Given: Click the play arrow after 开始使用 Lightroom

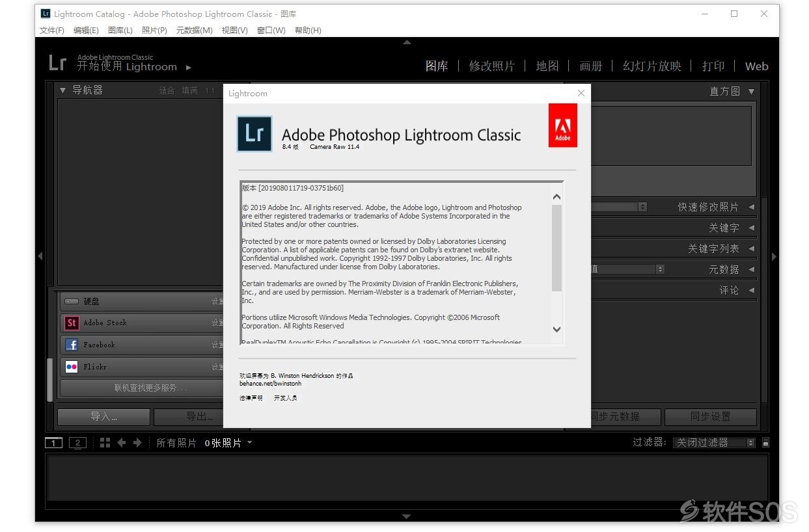Looking at the screenshot, I should [189, 67].
